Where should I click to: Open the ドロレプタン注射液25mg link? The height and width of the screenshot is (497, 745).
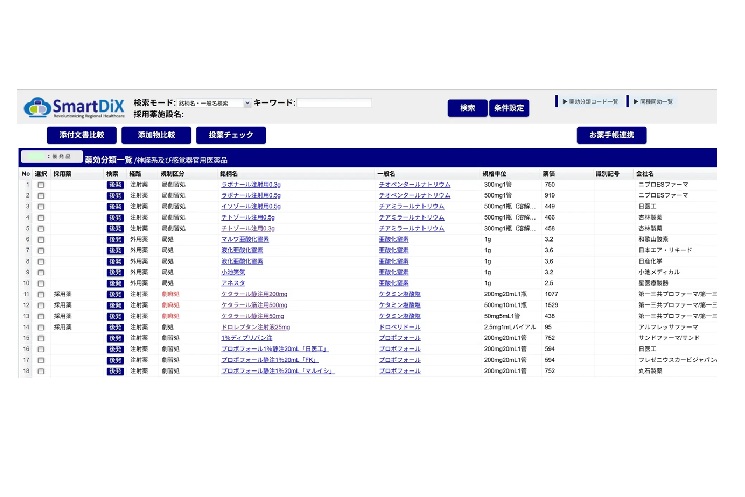(256, 327)
